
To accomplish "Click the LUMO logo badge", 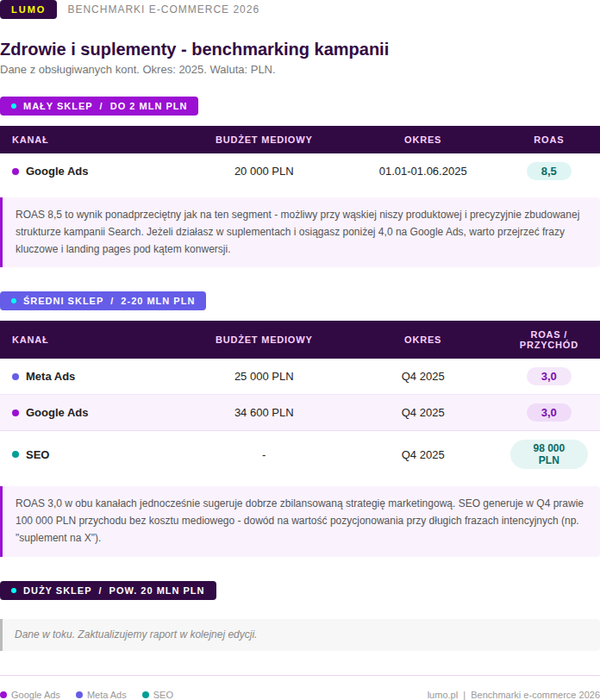I will pyautogui.click(x=28, y=9).
